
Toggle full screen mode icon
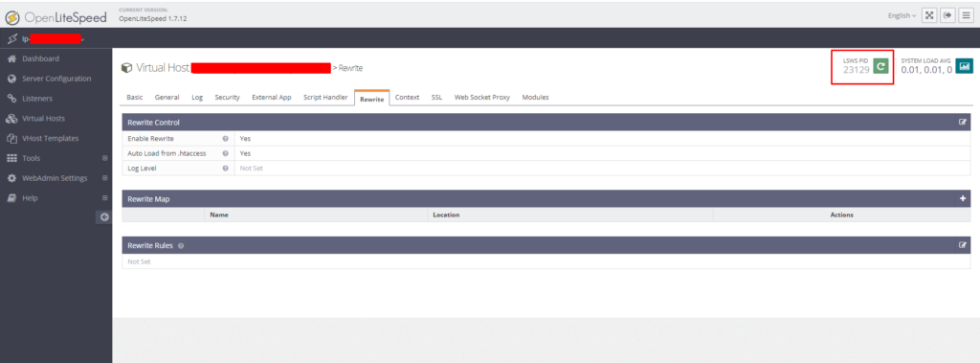tap(929, 15)
